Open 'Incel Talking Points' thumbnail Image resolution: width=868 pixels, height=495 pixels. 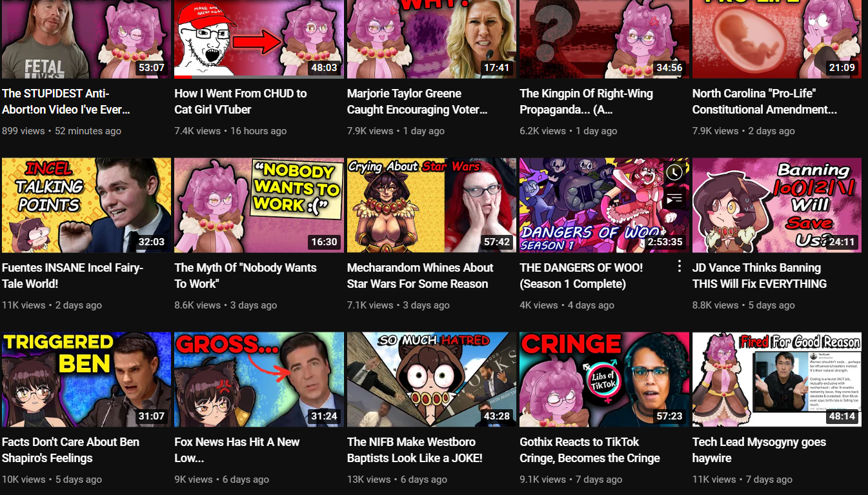point(86,205)
